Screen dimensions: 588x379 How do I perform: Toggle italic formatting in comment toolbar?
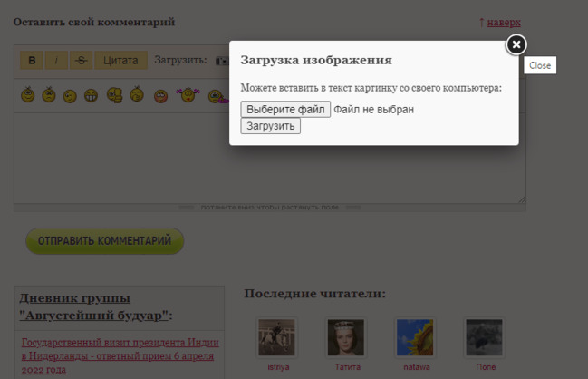56,61
